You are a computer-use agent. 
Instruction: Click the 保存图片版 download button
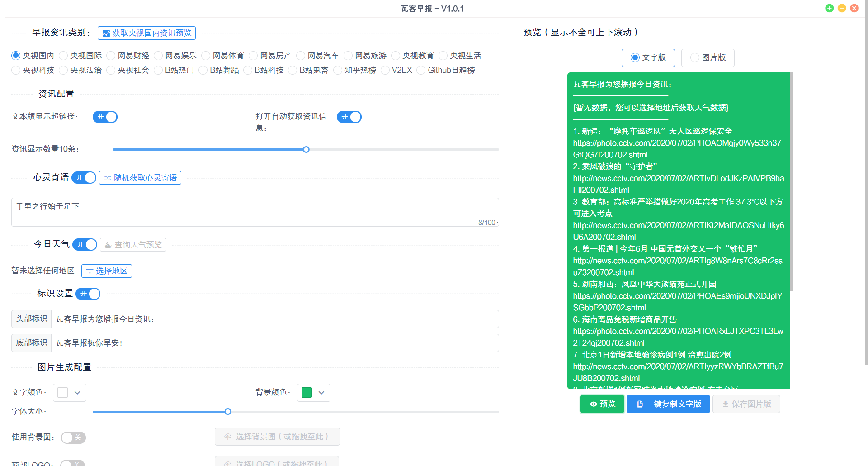[746, 404]
